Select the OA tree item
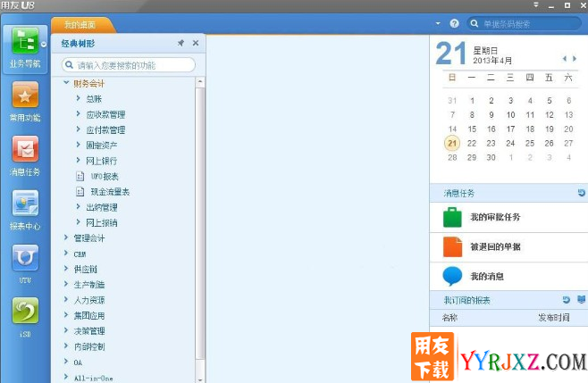 (78, 362)
